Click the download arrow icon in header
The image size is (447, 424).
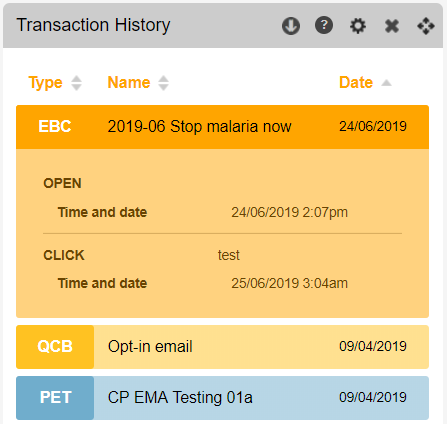pos(291,26)
